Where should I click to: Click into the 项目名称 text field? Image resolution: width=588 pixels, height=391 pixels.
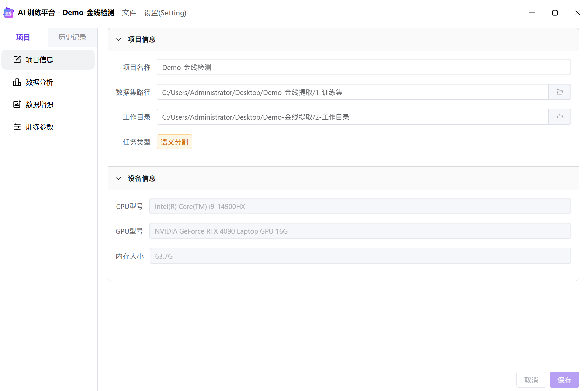click(x=363, y=67)
